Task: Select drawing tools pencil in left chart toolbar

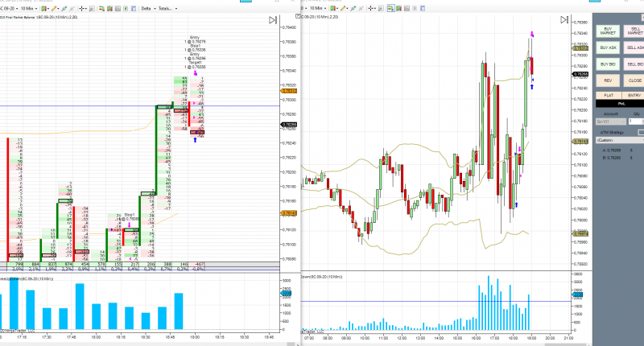Action: (x=54, y=8)
